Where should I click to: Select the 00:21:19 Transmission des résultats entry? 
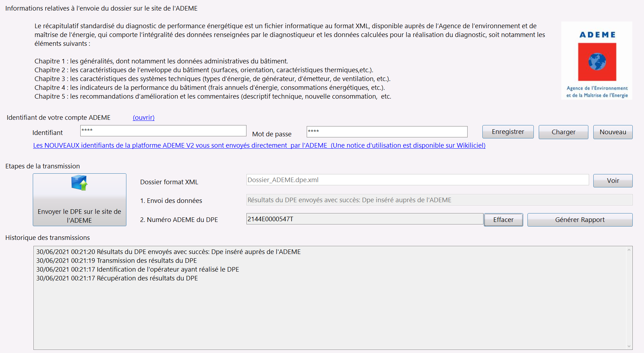click(x=117, y=261)
